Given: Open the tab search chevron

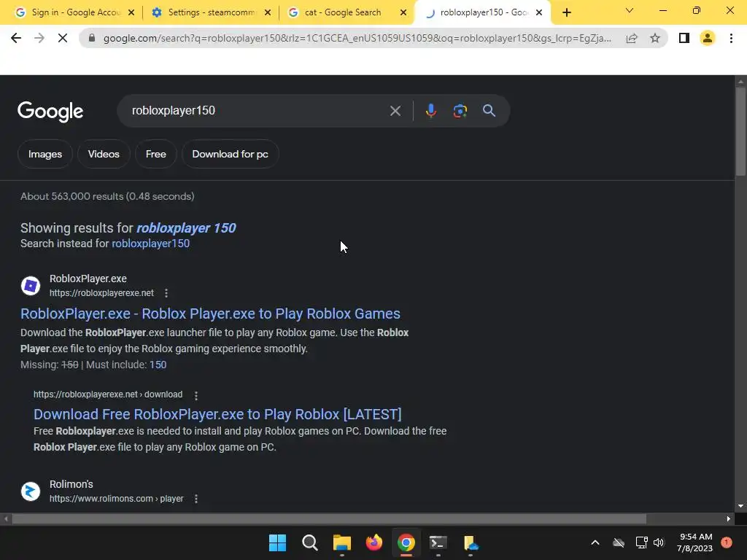Looking at the screenshot, I should 630,10.
